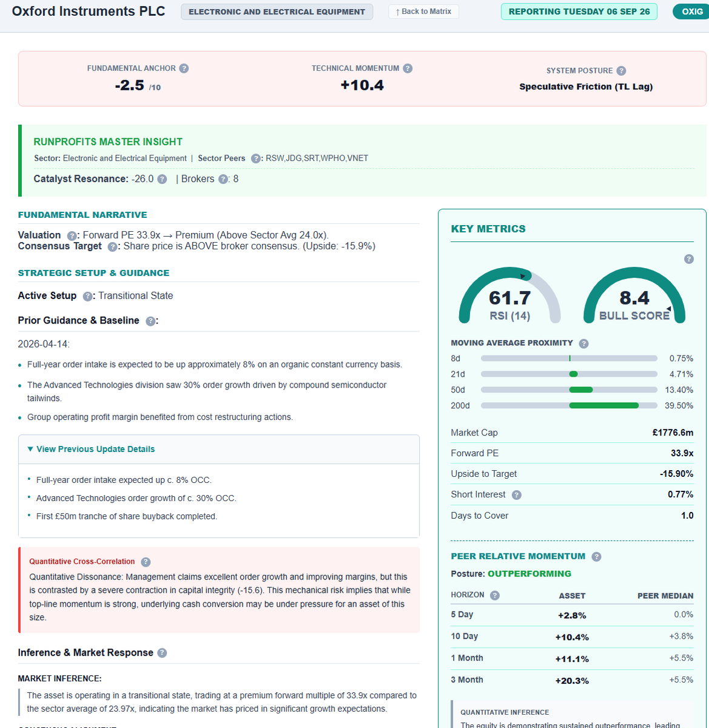The height and width of the screenshot is (728, 709).
Task: Click Speculative Friction (TL Lag) posture text
Action: point(586,87)
